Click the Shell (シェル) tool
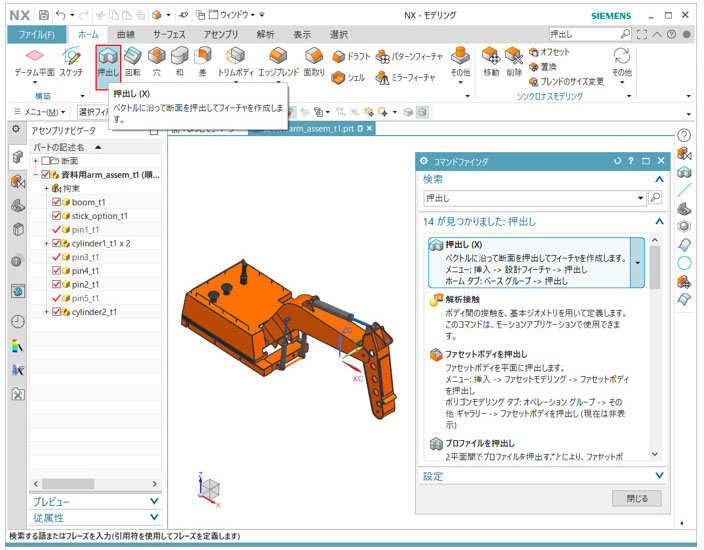The width and height of the screenshot is (704, 550). click(x=348, y=78)
